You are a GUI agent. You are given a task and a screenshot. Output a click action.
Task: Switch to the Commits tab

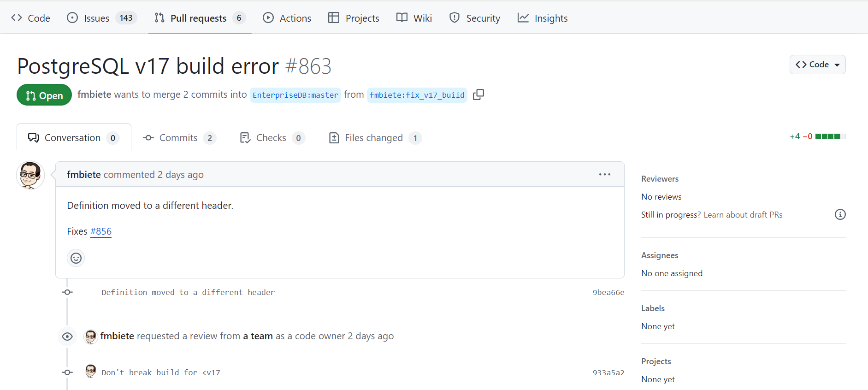point(179,138)
